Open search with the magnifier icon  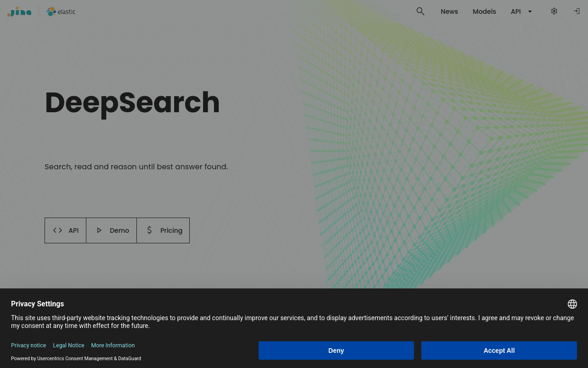[420, 11]
